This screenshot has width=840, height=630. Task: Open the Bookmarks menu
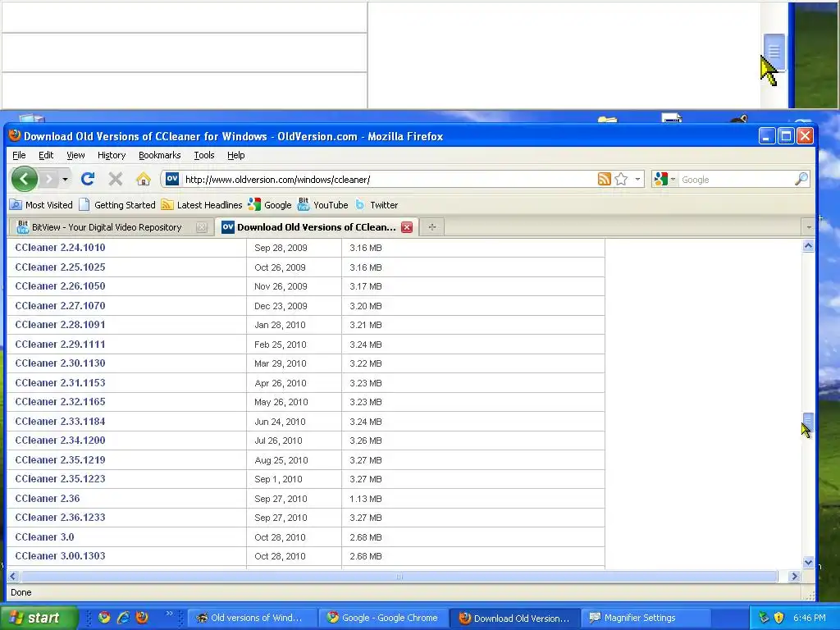click(x=160, y=155)
